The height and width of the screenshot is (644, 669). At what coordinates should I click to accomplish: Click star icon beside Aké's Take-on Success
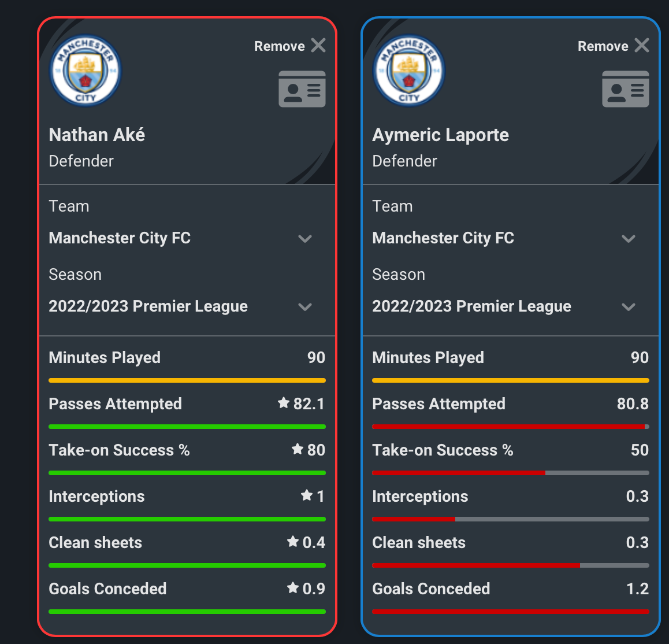(298, 449)
